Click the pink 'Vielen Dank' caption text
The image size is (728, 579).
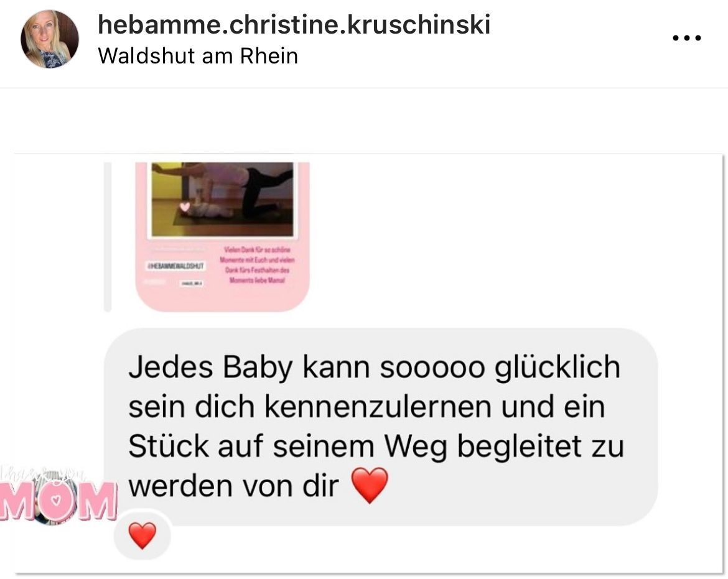[257, 265]
